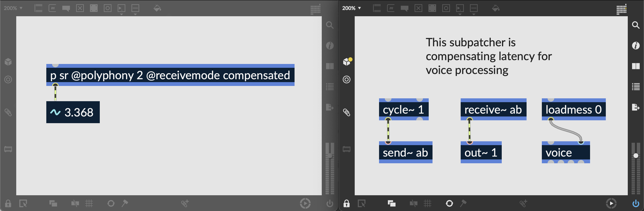This screenshot has width=644, height=211.
Task: Open the calendar grid icon at subpatcher's top right
Action: 621,10
